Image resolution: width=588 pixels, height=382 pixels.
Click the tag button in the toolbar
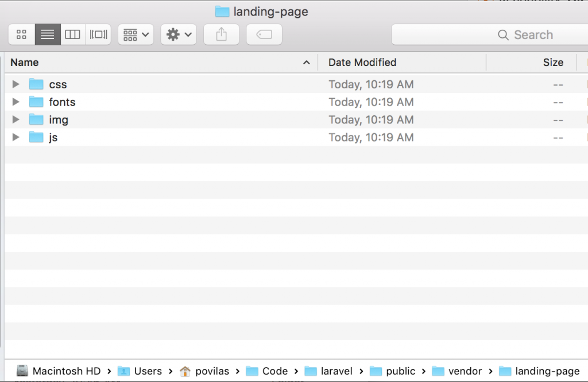(x=264, y=34)
